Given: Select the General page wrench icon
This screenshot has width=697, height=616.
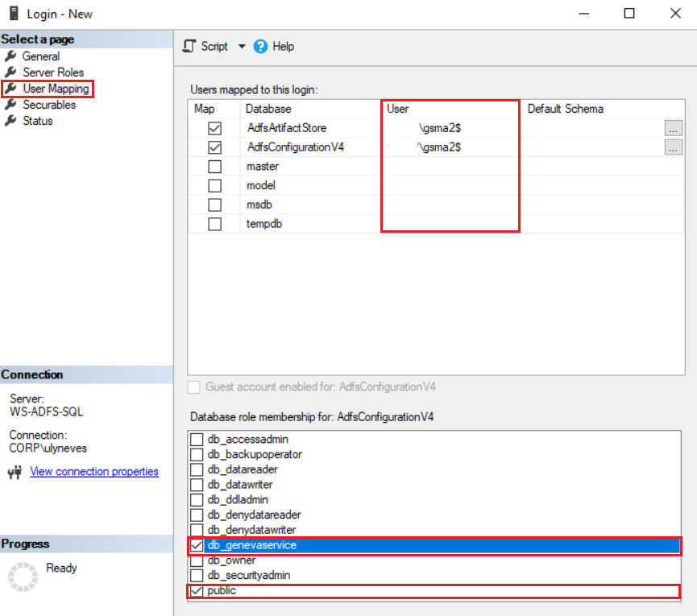Looking at the screenshot, I should click(x=10, y=56).
